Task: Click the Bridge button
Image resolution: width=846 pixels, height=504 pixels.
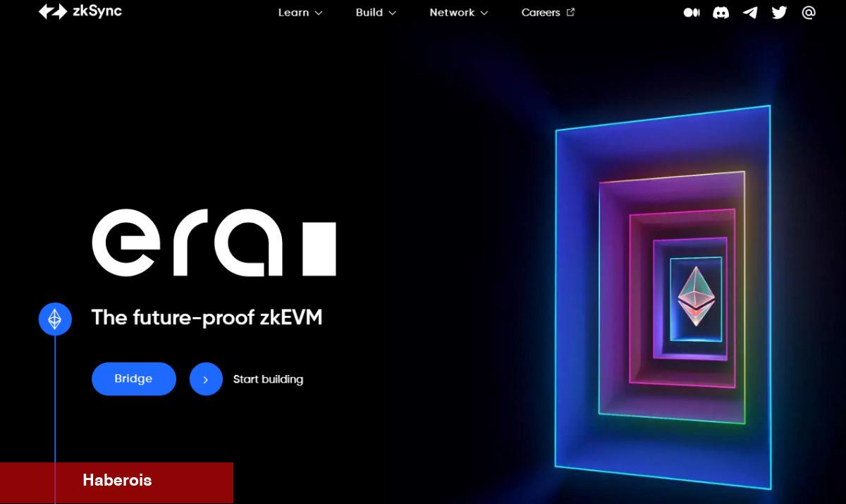Action: click(134, 379)
